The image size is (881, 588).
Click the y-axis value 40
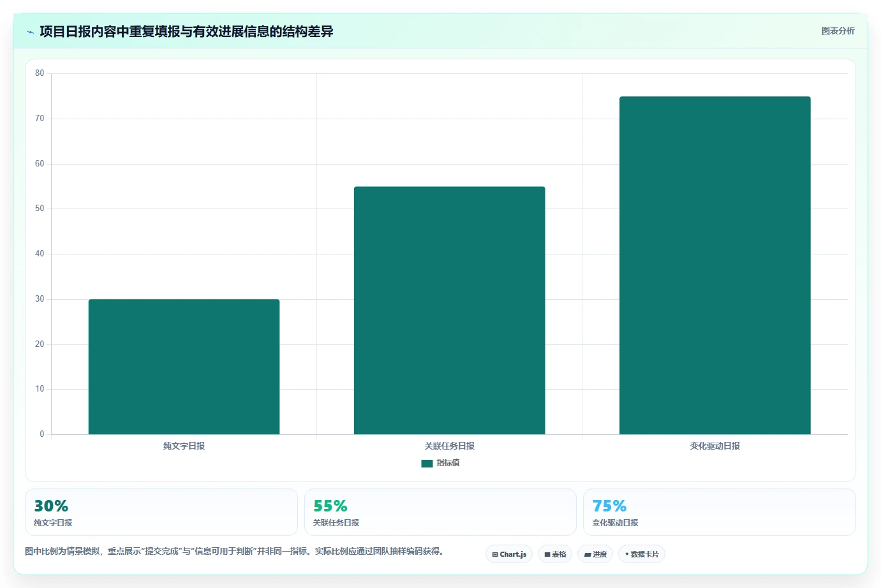click(40, 254)
